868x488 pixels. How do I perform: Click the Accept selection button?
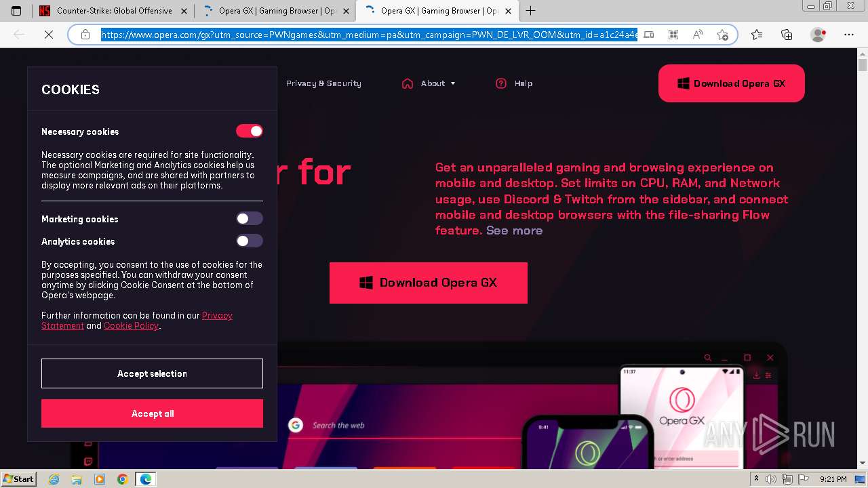click(152, 373)
